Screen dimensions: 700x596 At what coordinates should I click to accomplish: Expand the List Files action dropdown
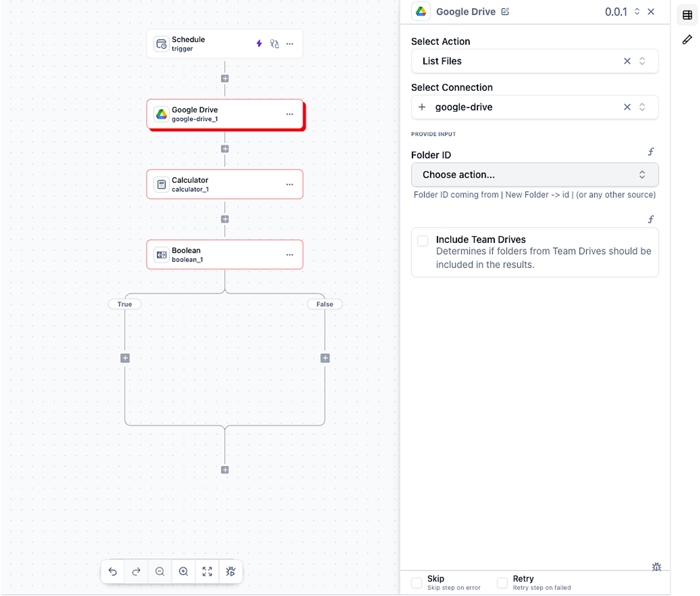tap(642, 61)
